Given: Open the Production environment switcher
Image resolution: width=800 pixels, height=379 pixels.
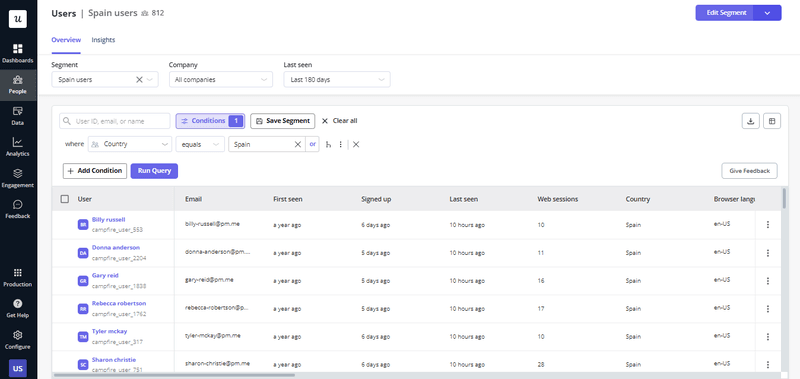Looking at the screenshot, I should click(18, 278).
